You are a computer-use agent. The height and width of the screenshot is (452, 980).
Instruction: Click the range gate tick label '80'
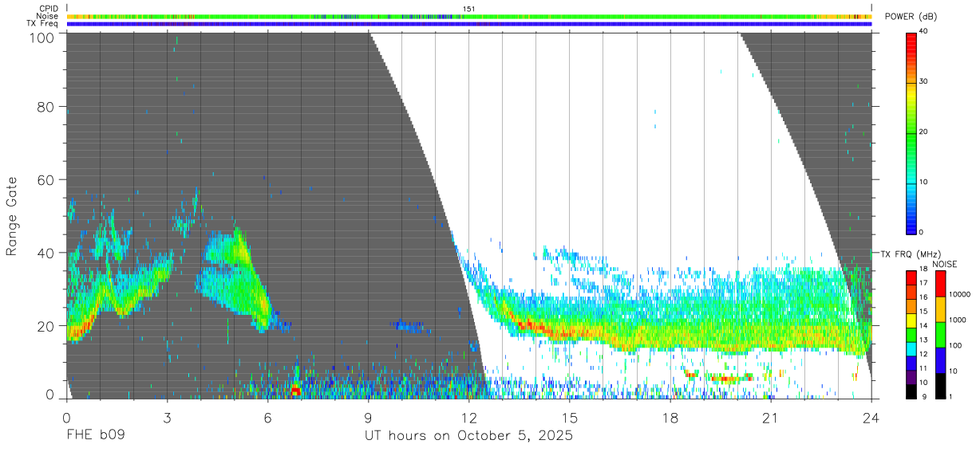pyautogui.click(x=47, y=107)
